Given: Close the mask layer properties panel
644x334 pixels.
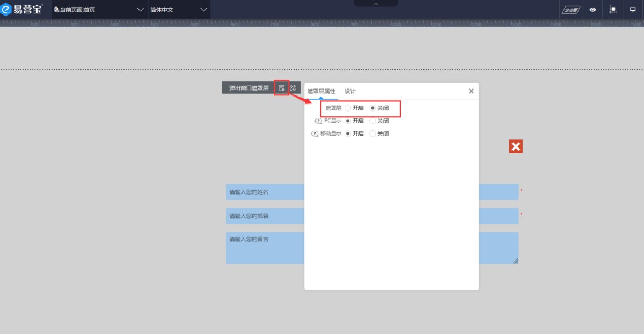Looking at the screenshot, I should (471, 91).
